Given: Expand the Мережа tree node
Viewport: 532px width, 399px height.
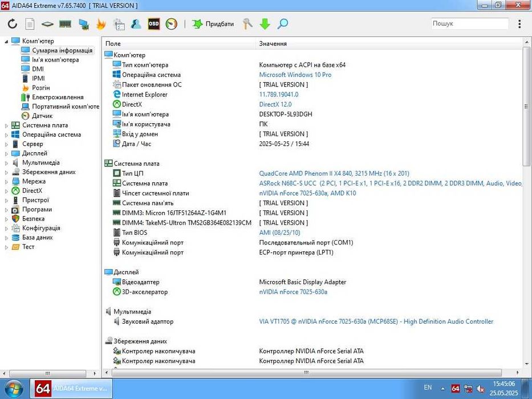Looking at the screenshot, I should click(x=6, y=181).
